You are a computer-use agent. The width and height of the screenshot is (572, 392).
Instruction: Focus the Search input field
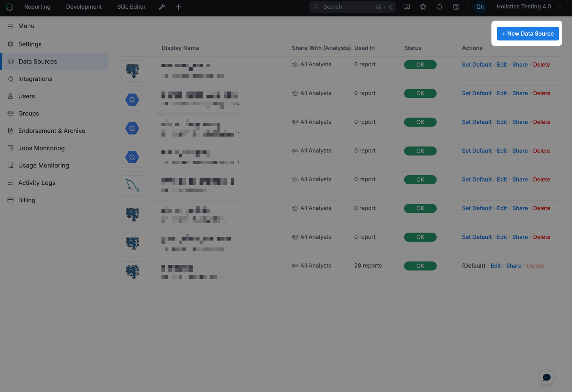coord(348,7)
